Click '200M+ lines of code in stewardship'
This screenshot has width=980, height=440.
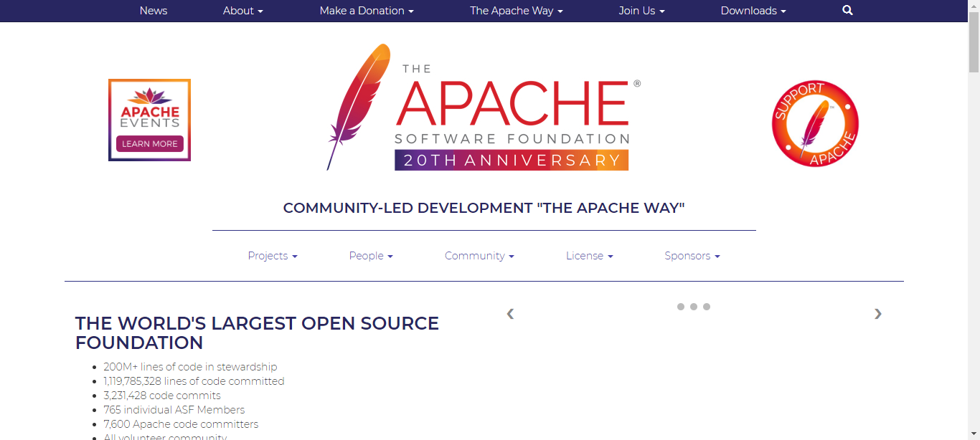(x=190, y=367)
